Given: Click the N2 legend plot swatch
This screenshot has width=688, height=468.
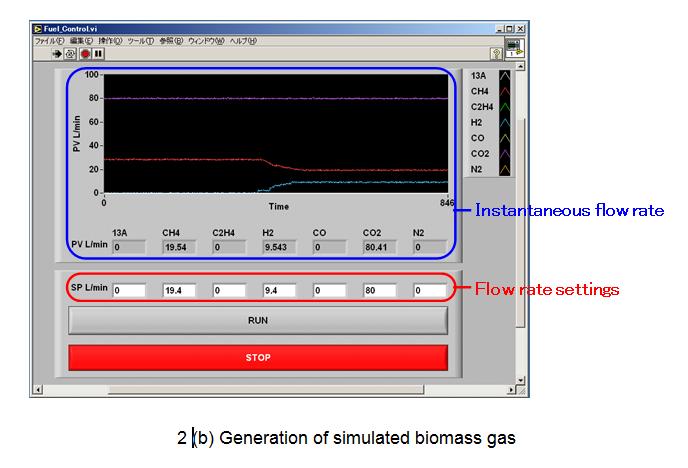Looking at the screenshot, I should (x=505, y=169).
